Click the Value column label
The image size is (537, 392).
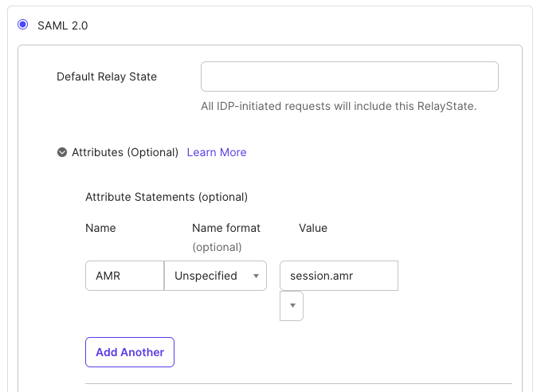pyautogui.click(x=313, y=228)
